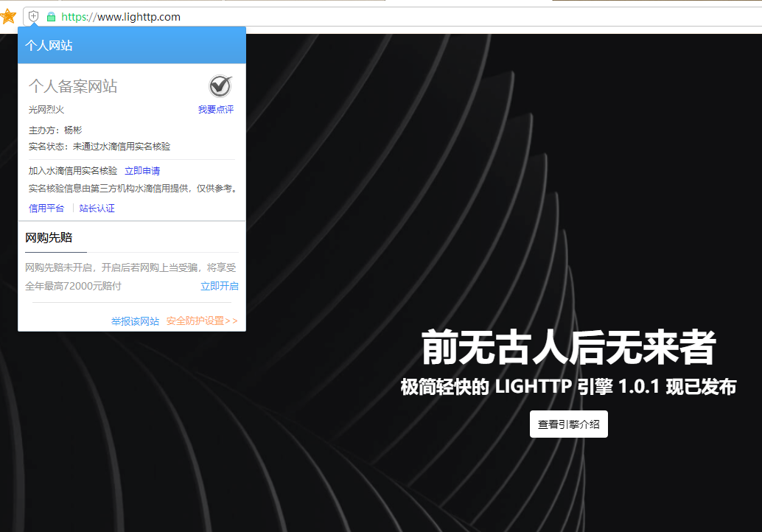Report the site via 举报该网站
This screenshot has height=532, width=762.
tap(135, 321)
